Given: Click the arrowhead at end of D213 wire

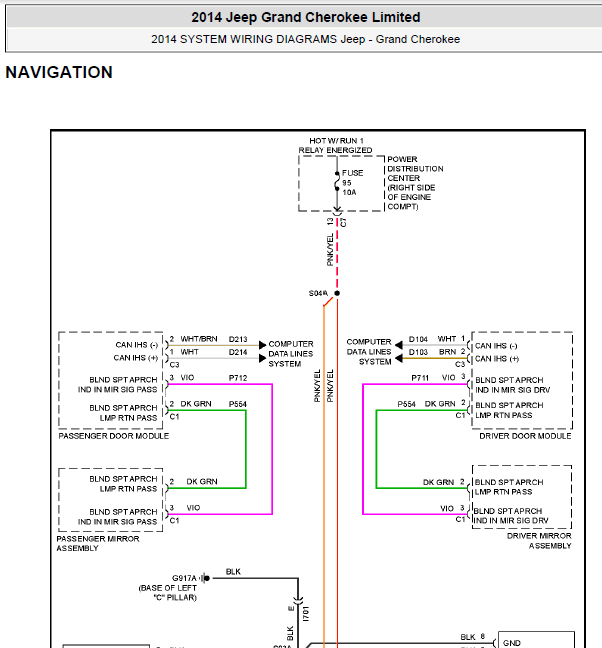Looking at the screenshot, I should tap(262, 345).
